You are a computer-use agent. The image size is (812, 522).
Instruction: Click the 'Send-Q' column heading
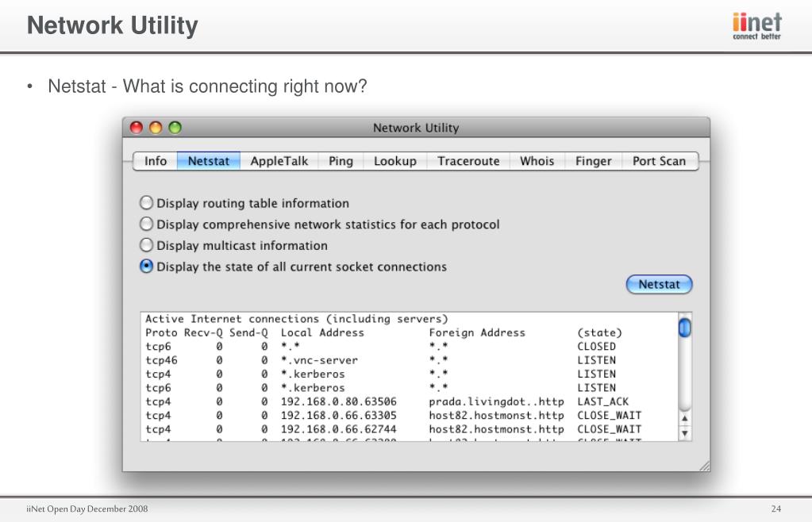pyautogui.click(x=248, y=332)
